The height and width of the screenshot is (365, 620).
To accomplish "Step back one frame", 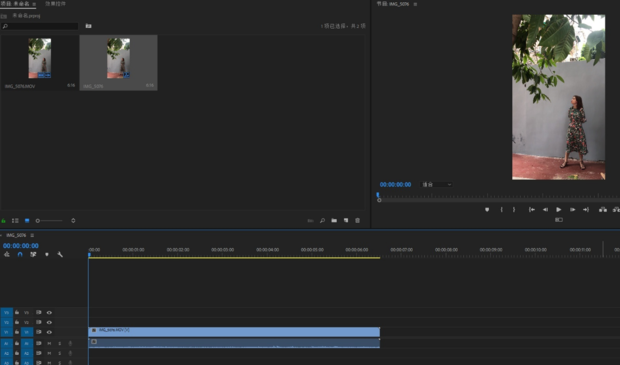I will coord(545,210).
